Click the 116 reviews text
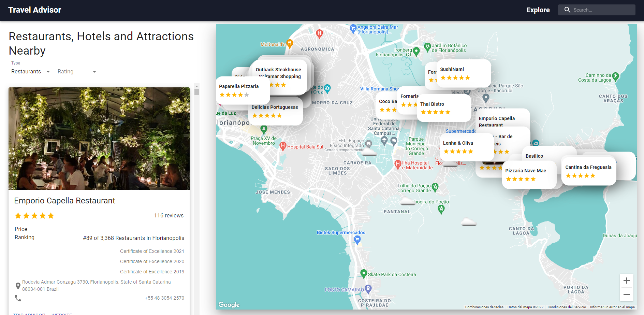This screenshot has height=315, width=644. [x=169, y=216]
